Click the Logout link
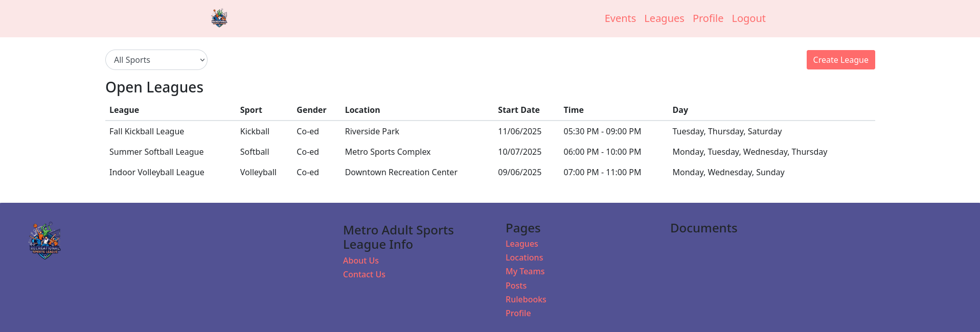The height and width of the screenshot is (332, 980). 748,18
